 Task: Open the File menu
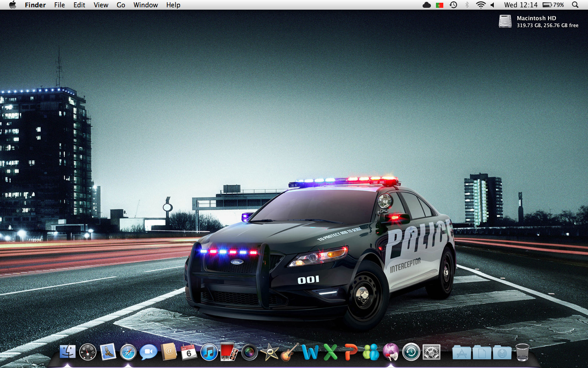[59, 5]
